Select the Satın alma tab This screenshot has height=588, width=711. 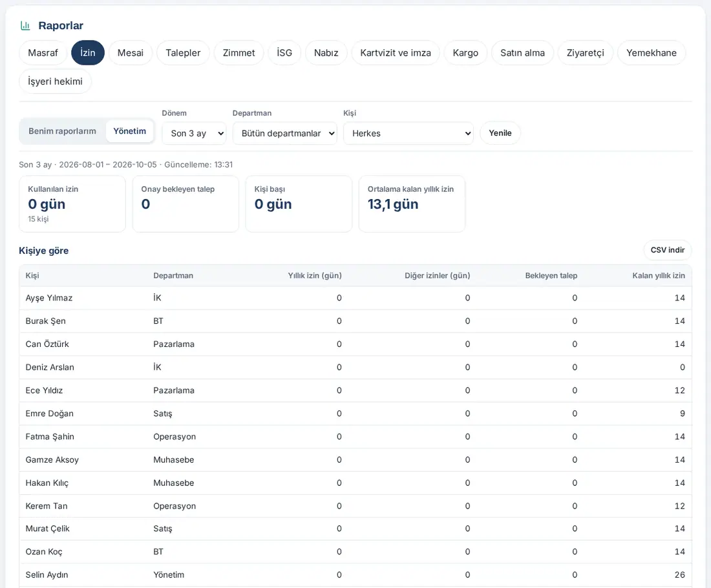[523, 53]
